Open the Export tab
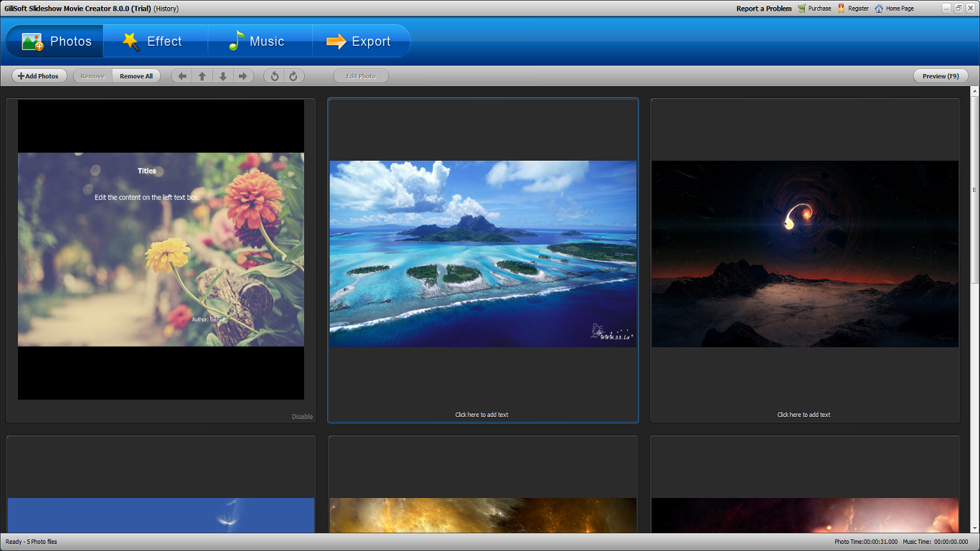Screen dimensions: 980x551 (x=361, y=41)
